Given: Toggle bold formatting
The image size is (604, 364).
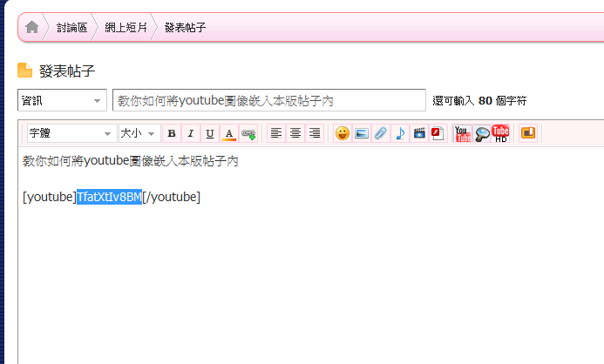Looking at the screenshot, I should (x=172, y=133).
